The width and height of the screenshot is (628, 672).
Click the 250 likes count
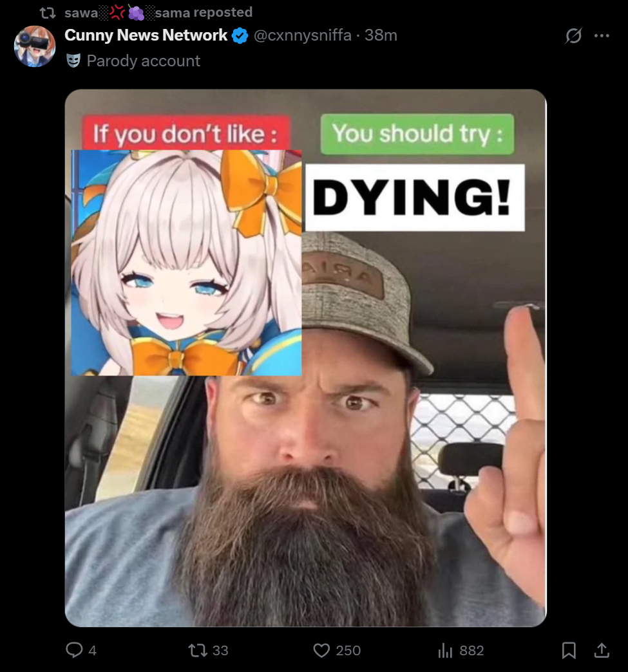pyautogui.click(x=348, y=651)
